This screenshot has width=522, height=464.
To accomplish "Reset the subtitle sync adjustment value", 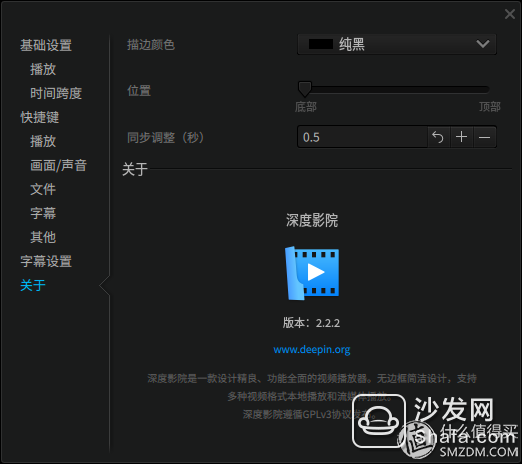I will coord(438,137).
